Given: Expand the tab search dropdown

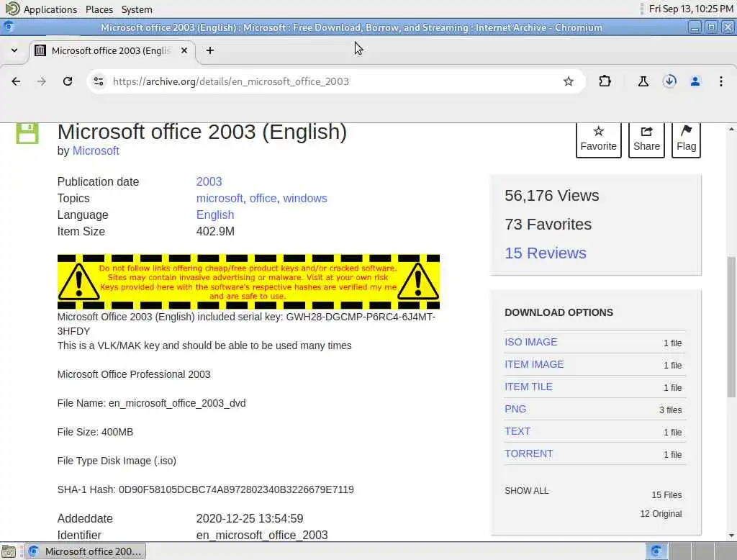Looking at the screenshot, I should click(14, 50).
